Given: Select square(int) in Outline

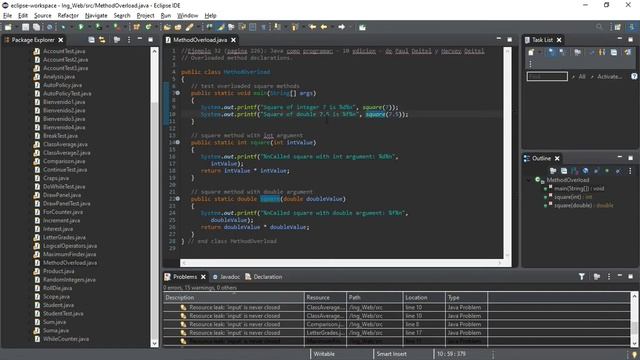Looking at the screenshot, I should [x=573, y=197].
